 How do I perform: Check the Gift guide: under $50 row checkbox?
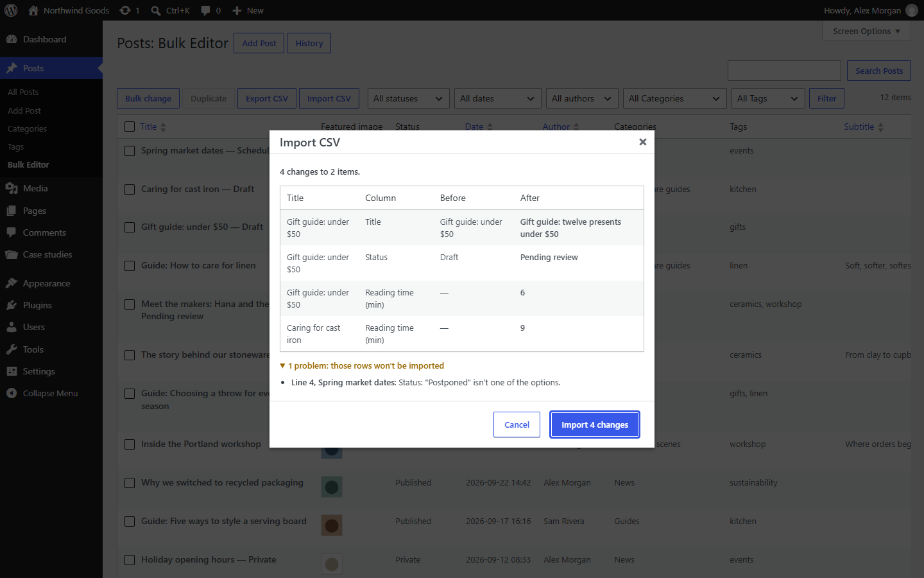click(x=130, y=227)
